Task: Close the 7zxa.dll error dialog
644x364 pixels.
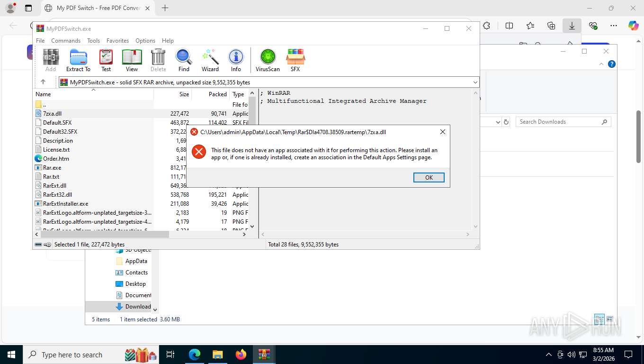Action: [442, 132]
